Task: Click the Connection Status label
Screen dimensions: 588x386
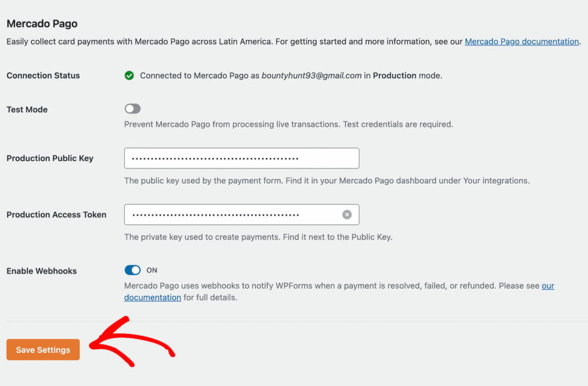Action: click(x=43, y=76)
